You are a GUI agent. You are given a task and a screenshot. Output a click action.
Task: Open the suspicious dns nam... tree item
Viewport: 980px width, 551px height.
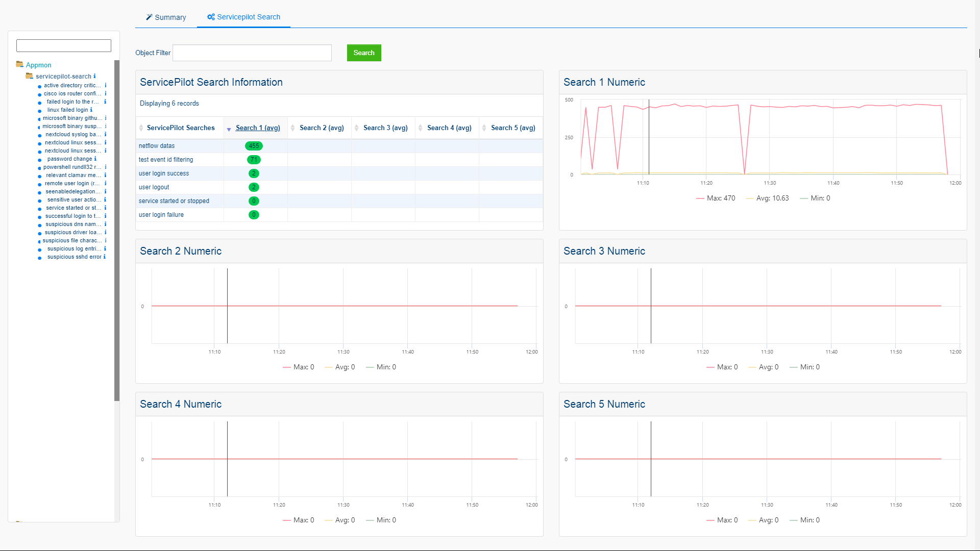point(72,224)
